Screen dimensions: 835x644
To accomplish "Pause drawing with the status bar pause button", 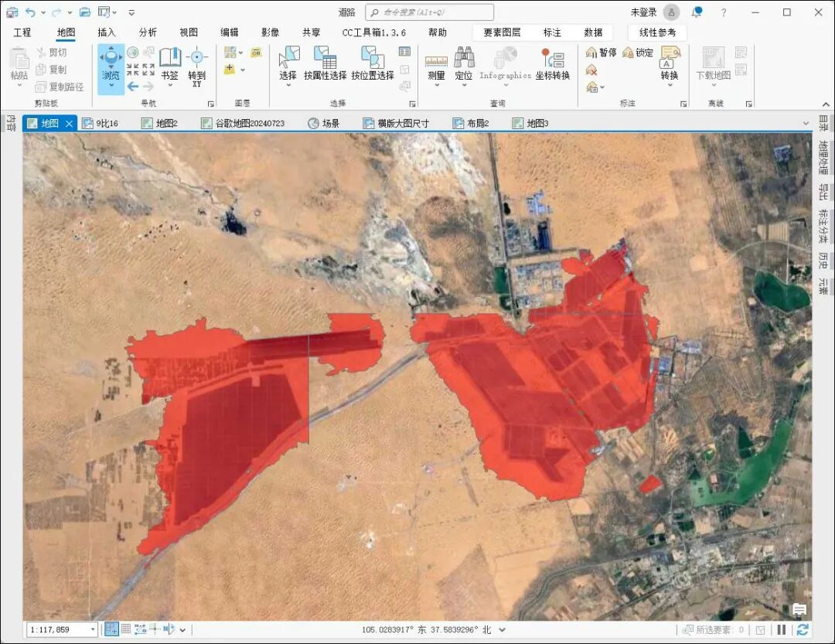I will [781, 629].
